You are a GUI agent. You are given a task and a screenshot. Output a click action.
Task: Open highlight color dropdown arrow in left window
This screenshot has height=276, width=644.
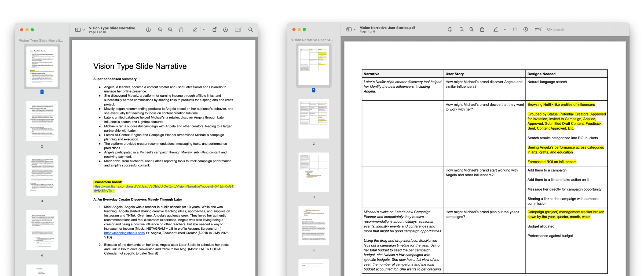204,30
